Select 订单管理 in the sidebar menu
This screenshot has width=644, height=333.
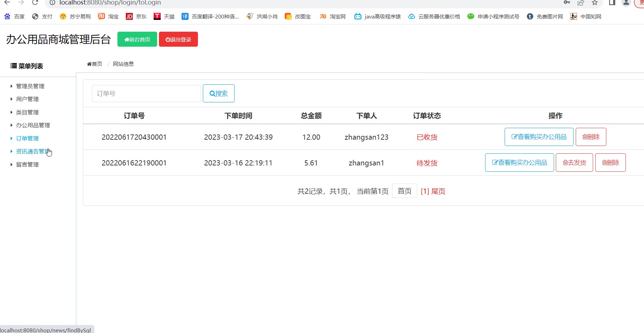coord(28,138)
